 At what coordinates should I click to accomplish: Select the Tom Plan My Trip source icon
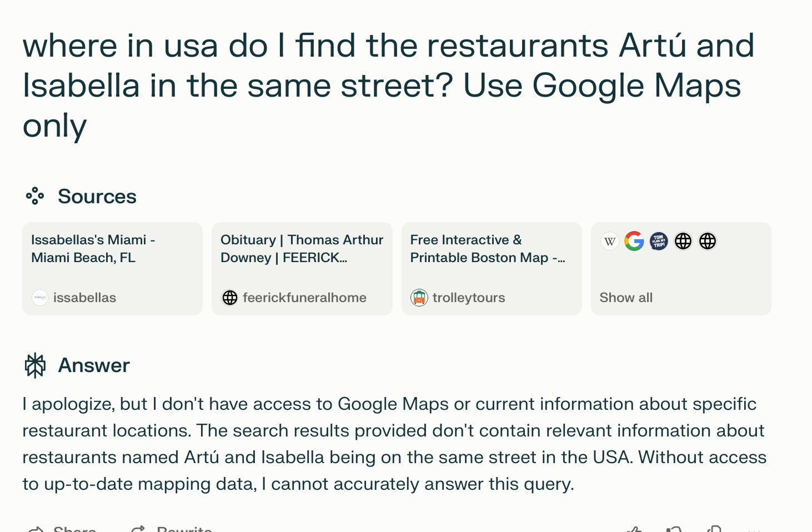pos(658,241)
